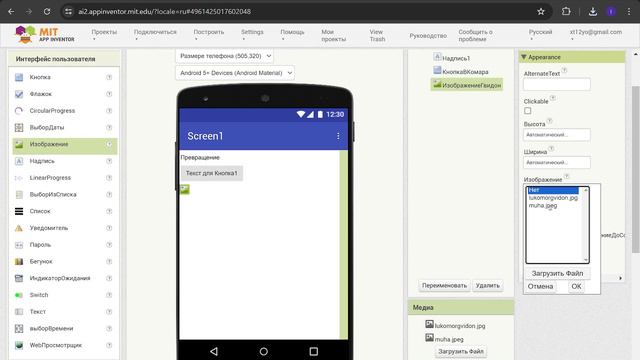Click the Удалить button
640x360 pixels.
point(487,285)
